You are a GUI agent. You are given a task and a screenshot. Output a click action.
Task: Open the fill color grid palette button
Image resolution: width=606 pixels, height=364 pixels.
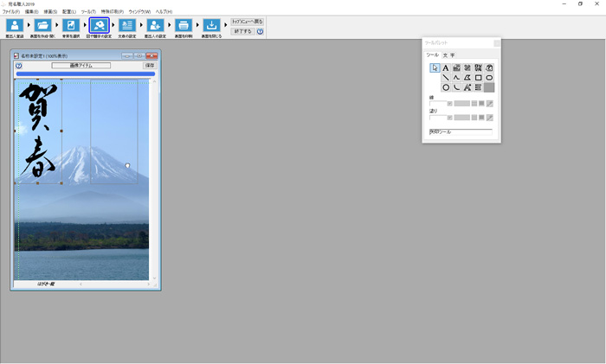tap(474, 118)
